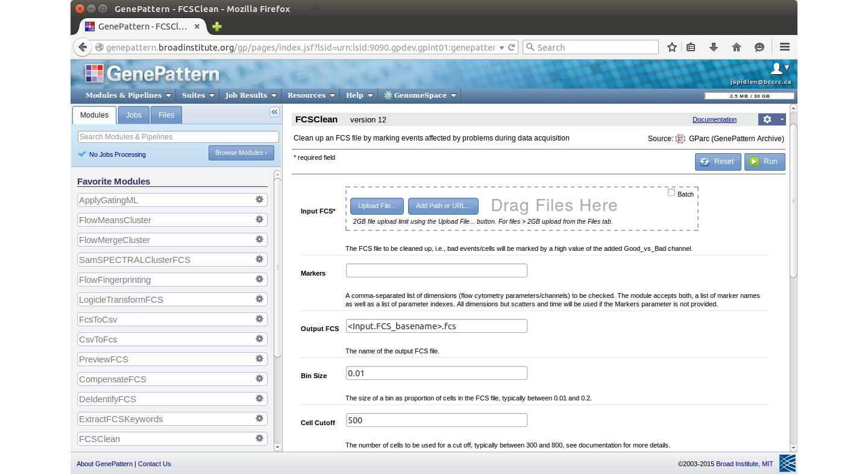The width and height of the screenshot is (868, 474).
Task: Open gear menu for CompensateFCS module
Action: click(259, 379)
